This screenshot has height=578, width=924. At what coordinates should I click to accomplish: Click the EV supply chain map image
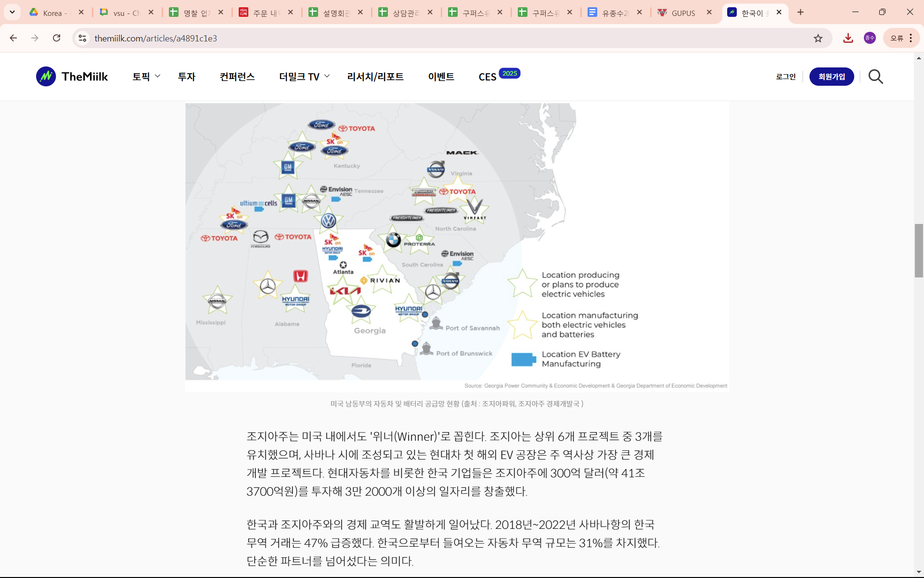457,247
